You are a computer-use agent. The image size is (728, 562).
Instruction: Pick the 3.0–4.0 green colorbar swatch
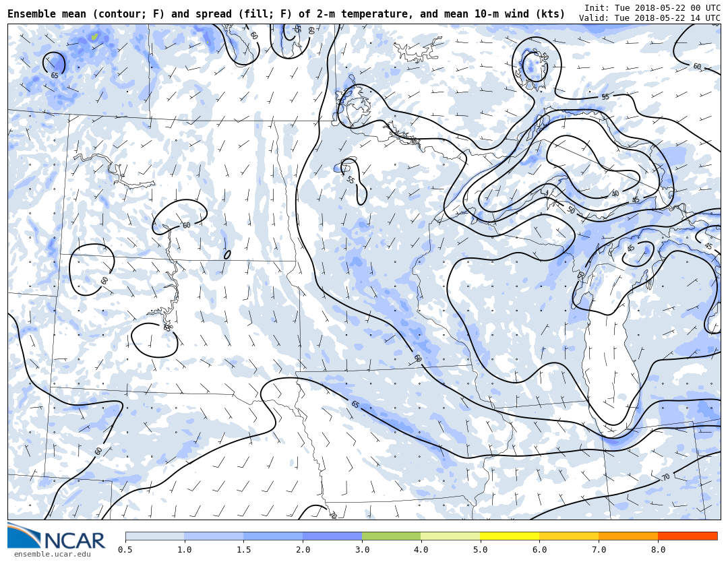pos(392,536)
